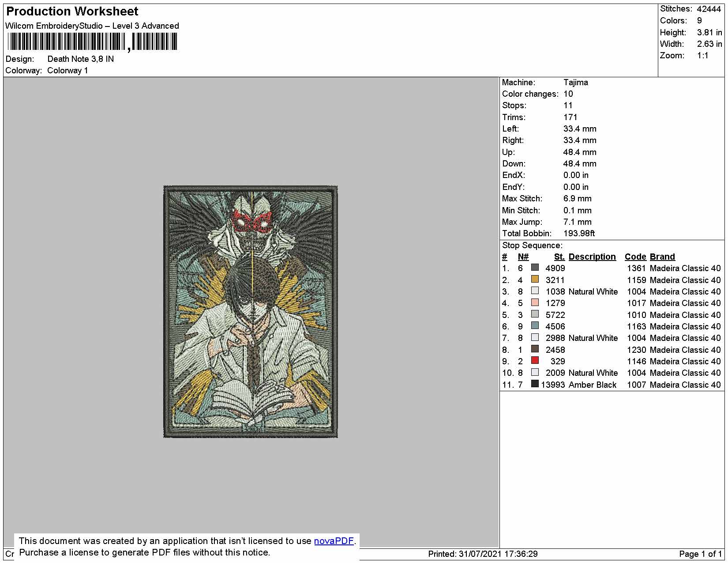Select the Production Worksheet title

coord(72,11)
